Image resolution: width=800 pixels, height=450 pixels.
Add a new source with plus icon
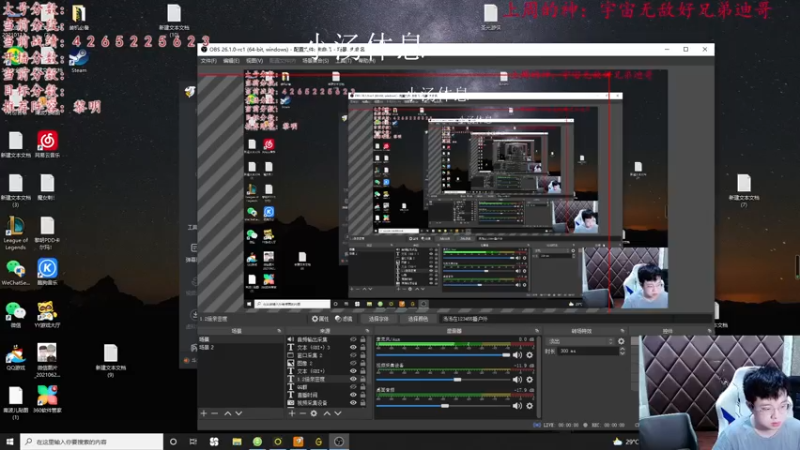click(292, 413)
